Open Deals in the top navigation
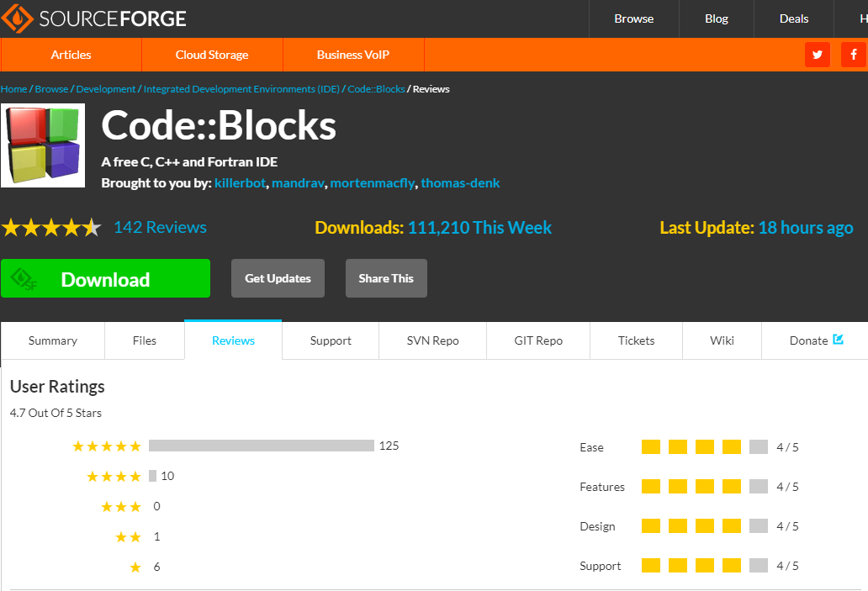Image resolution: width=868 pixels, height=591 pixels. coord(794,18)
